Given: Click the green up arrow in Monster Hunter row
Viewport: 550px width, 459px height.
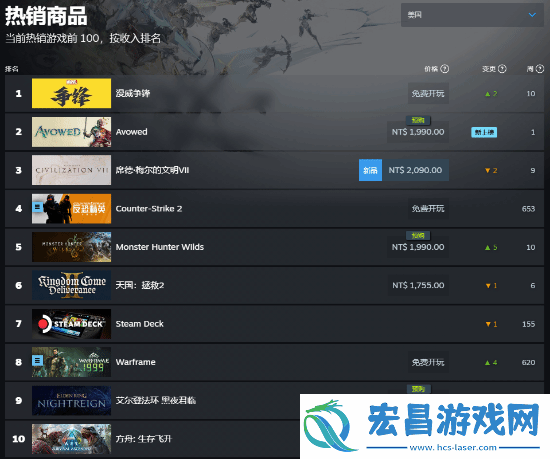Looking at the screenshot, I should coord(487,248).
